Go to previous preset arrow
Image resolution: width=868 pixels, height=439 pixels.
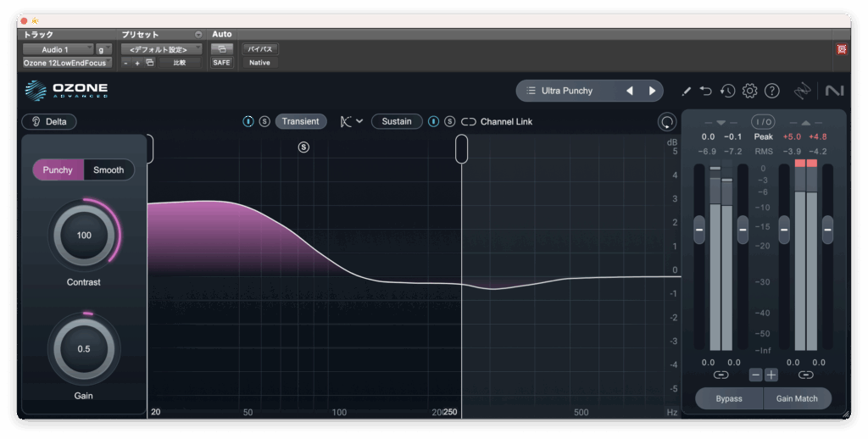(x=630, y=91)
